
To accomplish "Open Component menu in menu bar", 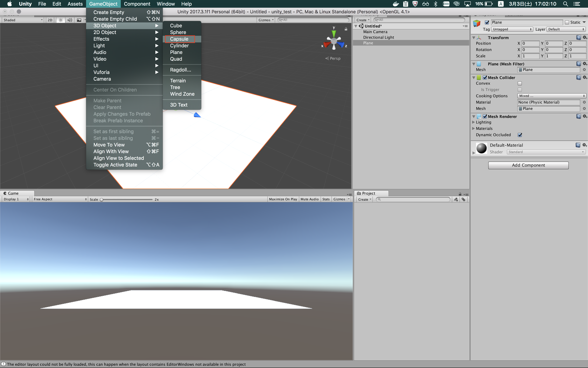I will (137, 4).
